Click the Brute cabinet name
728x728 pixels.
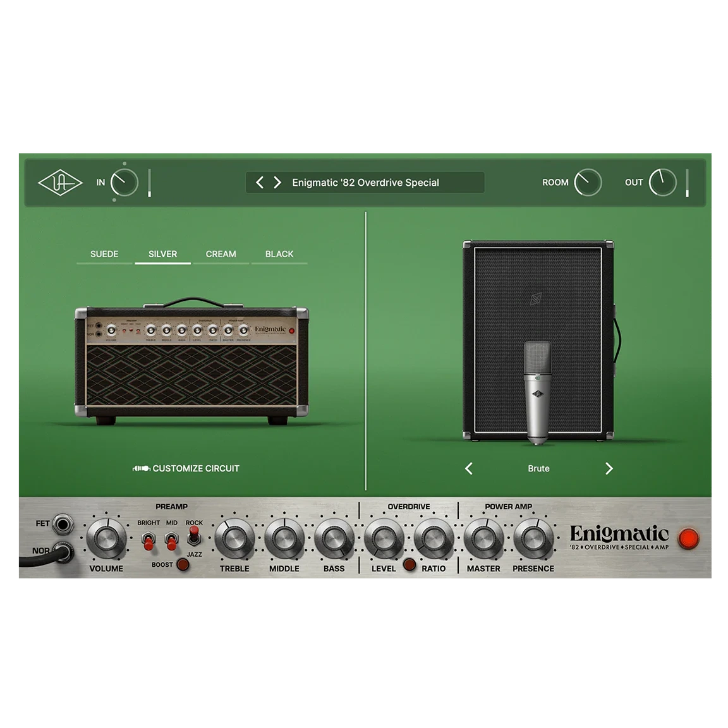click(538, 468)
